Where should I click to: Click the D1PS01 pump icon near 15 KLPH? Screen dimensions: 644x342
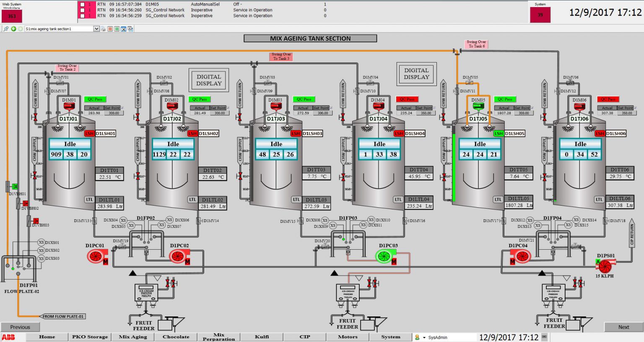tap(605, 266)
